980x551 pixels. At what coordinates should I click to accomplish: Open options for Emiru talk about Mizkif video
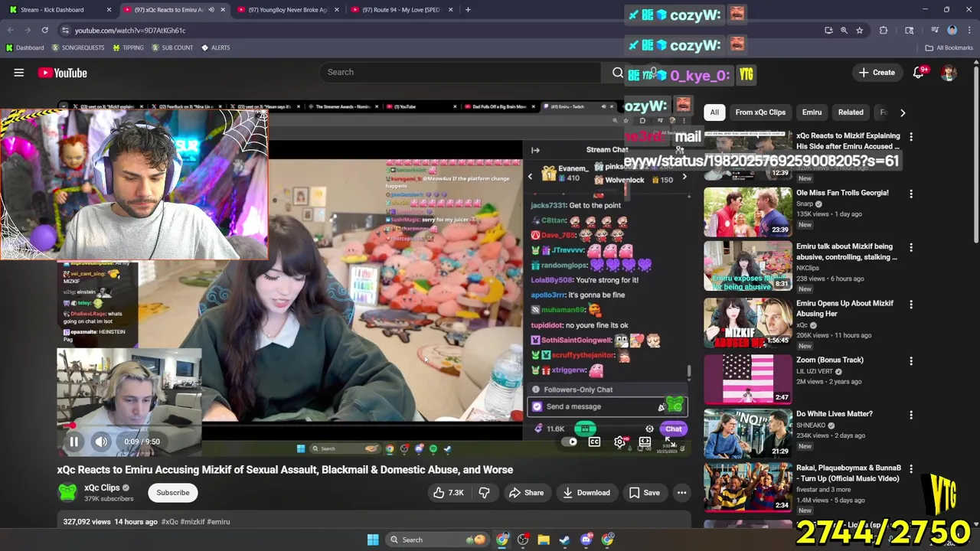click(911, 248)
